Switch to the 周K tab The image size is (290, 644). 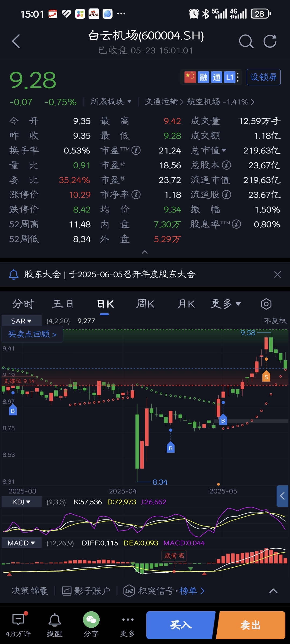point(145,304)
